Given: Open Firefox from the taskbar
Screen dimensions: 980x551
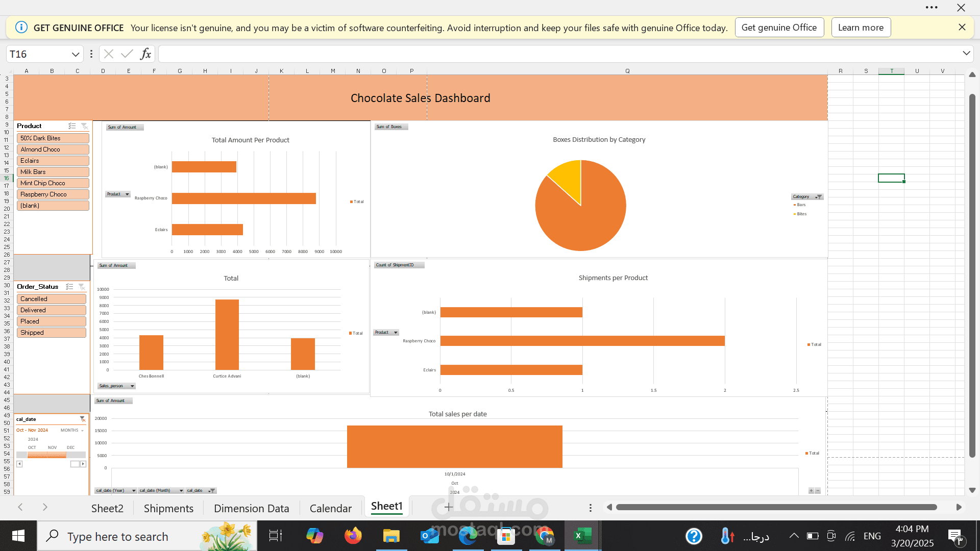Looking at the screenshot, I should pos(353,536).
